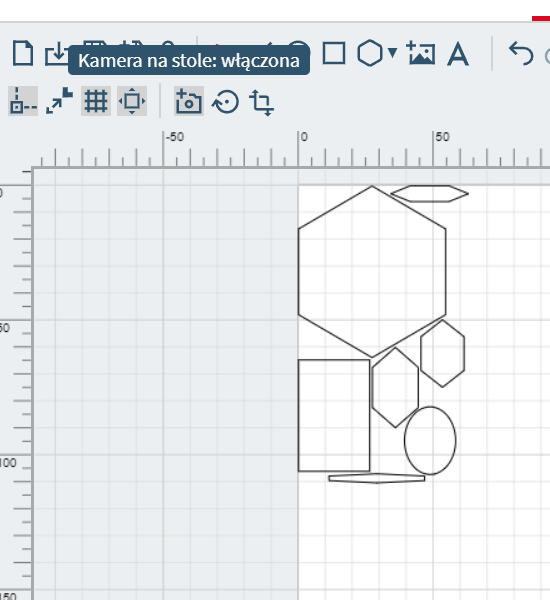Click the scale resize arrows icon

pos(59,101)
